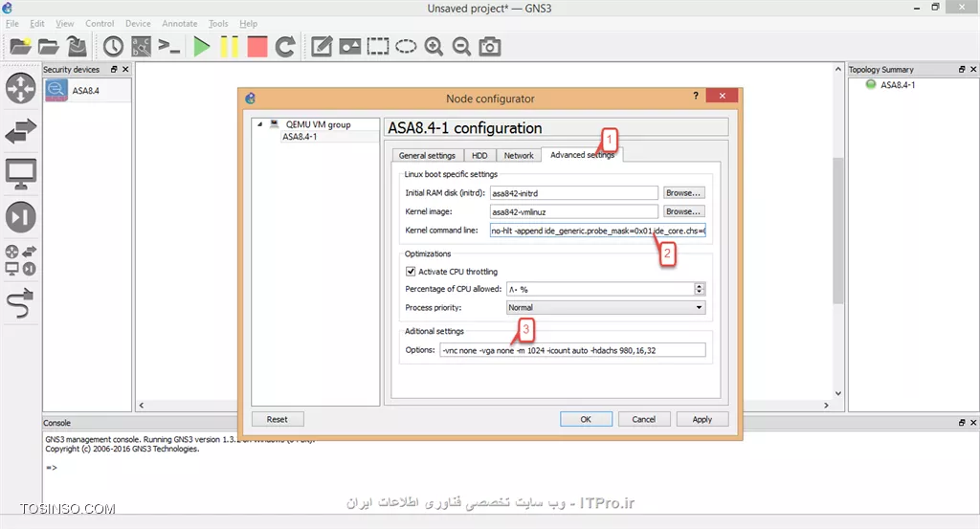Select ASA8.4-1 in Topology Summary

(x=898, y=85)
